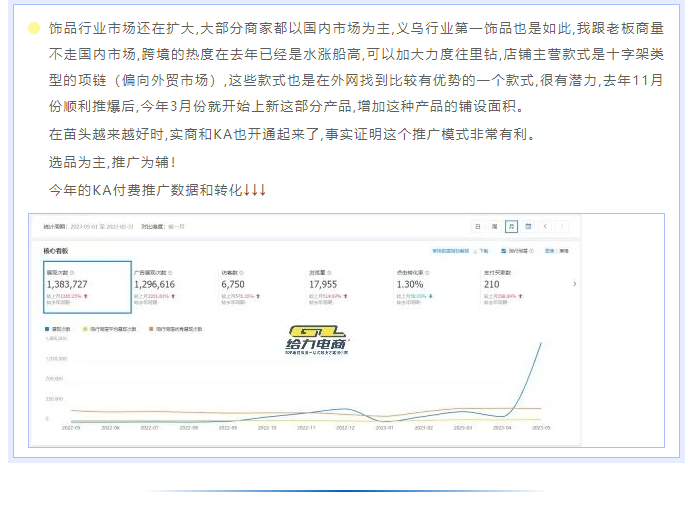This screenshot has width=696, height=509.
Task: Click the previous period arrow
Action: point(545,227)
